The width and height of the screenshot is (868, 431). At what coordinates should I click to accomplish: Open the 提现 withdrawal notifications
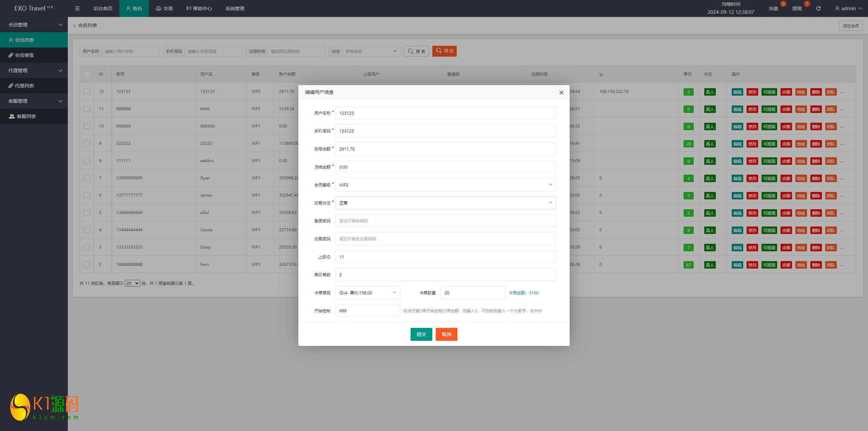pyautogui.click(x=796, y=8)
